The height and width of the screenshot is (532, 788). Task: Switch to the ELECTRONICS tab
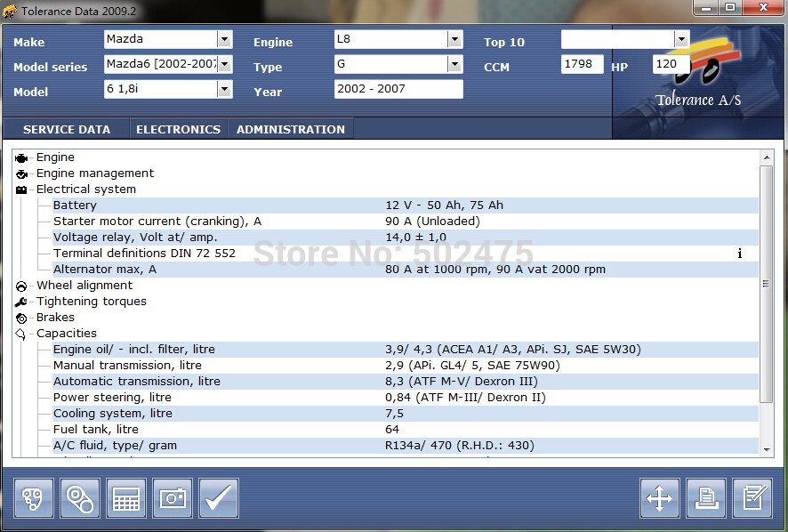[179, 129]
